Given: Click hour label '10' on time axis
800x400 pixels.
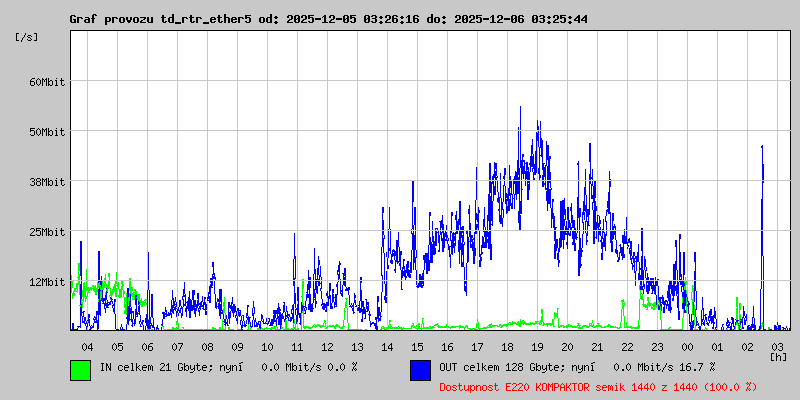Looking at the screenshot, I should pos(267,347).
